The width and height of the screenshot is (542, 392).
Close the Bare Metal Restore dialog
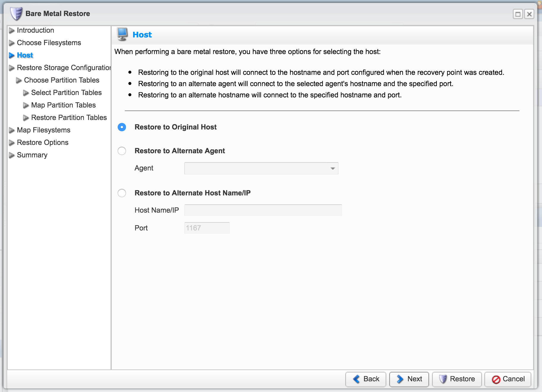529,14
